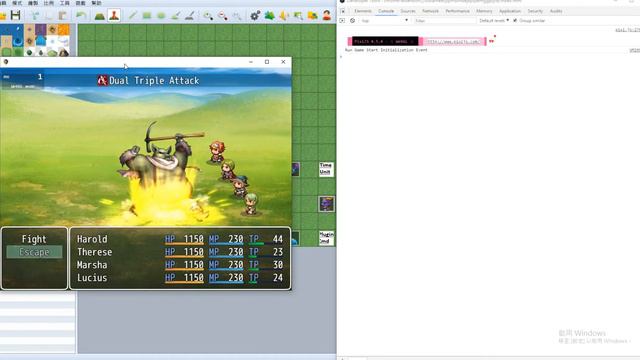Select the Ellipse drawing tool

(x=161, y=16)
